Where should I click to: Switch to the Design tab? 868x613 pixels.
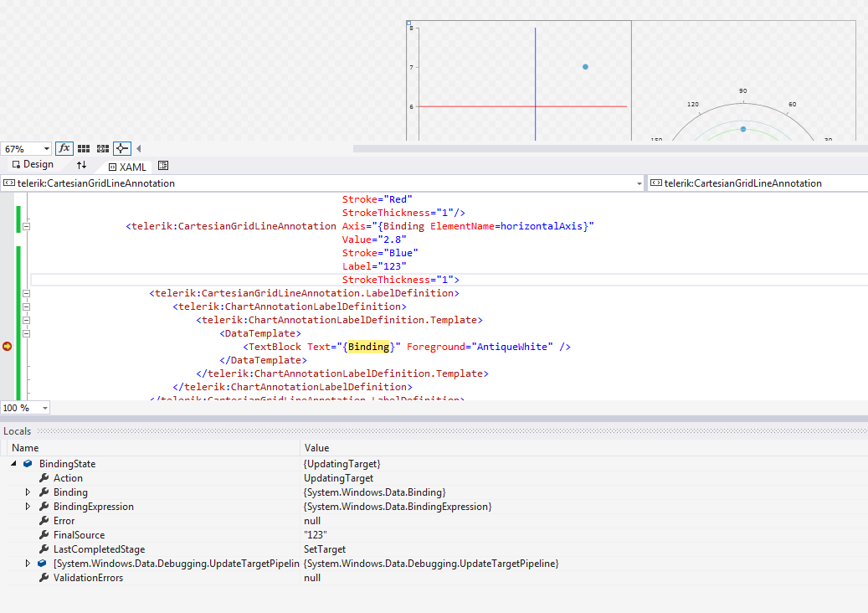click(33, 164)
